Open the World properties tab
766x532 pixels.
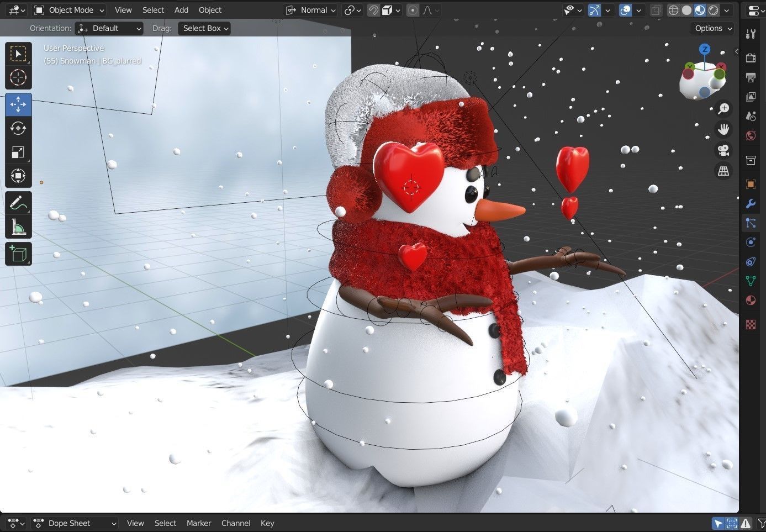[751, 135]
